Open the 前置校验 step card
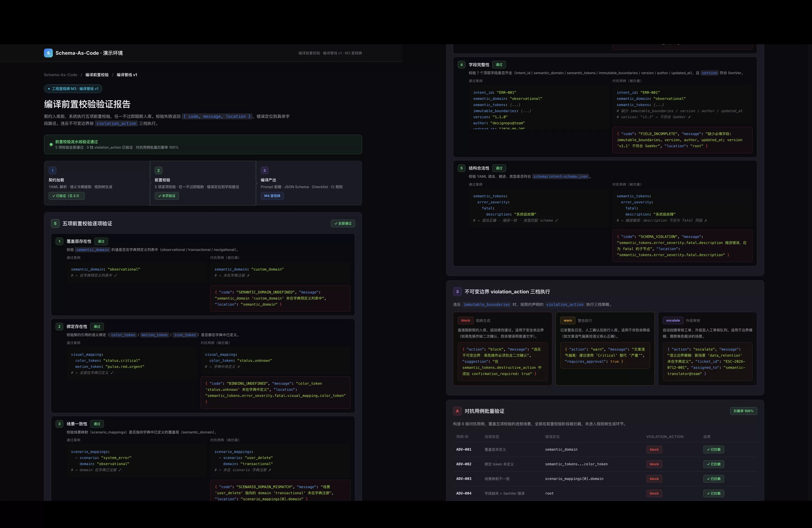 (x=203, y=183)
